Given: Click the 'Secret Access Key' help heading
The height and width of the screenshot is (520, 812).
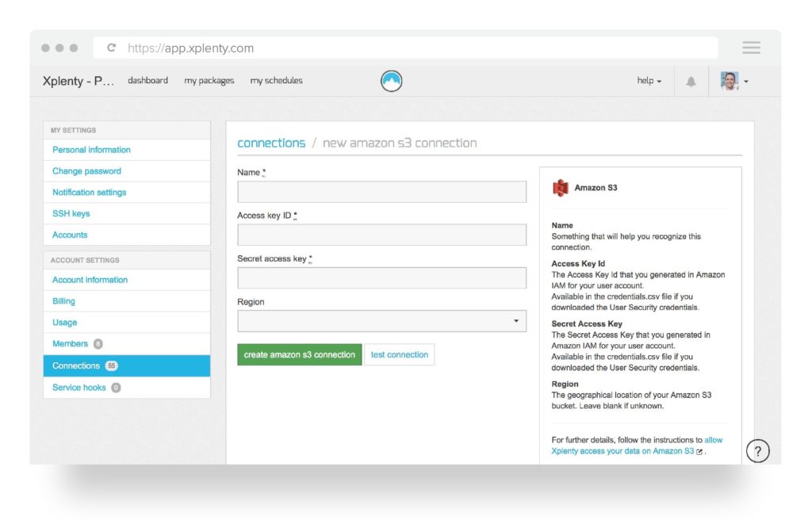Looking at the screenshot, I should click(x=587, y=323).
